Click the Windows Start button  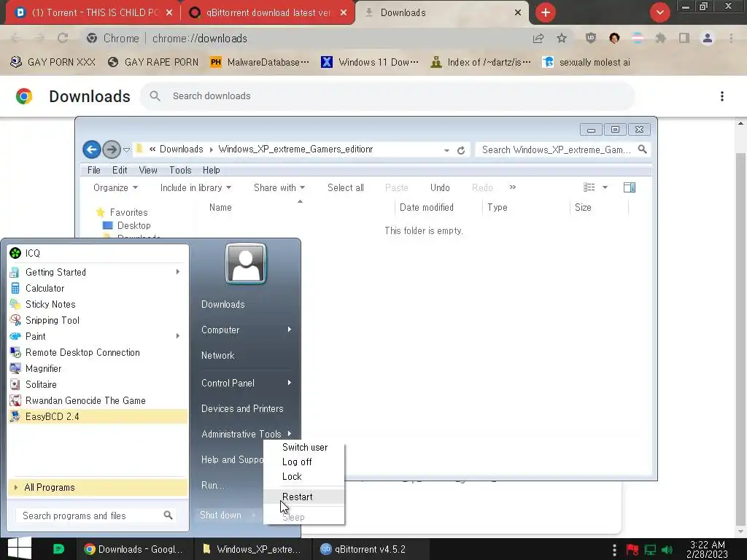pyautogui.click(x=20, y=548)
